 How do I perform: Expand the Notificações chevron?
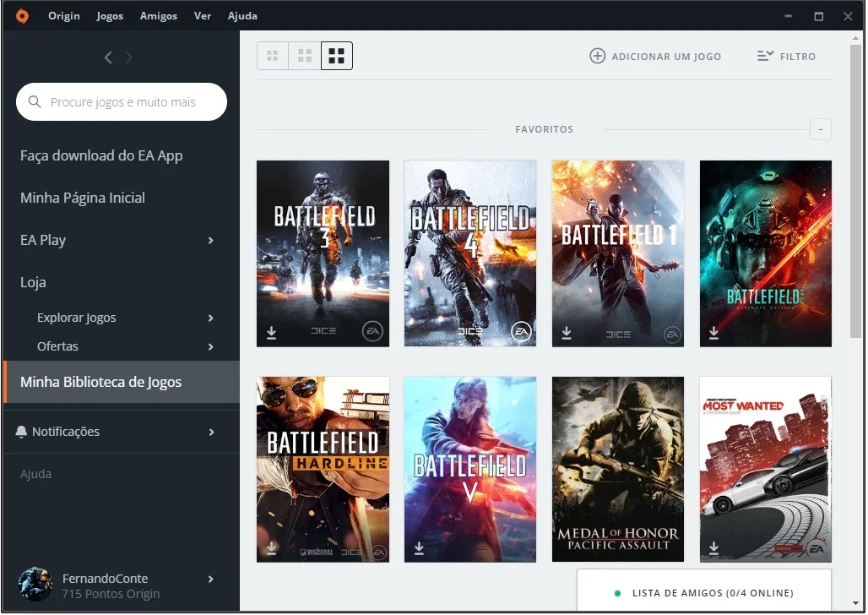coord(211,433)
